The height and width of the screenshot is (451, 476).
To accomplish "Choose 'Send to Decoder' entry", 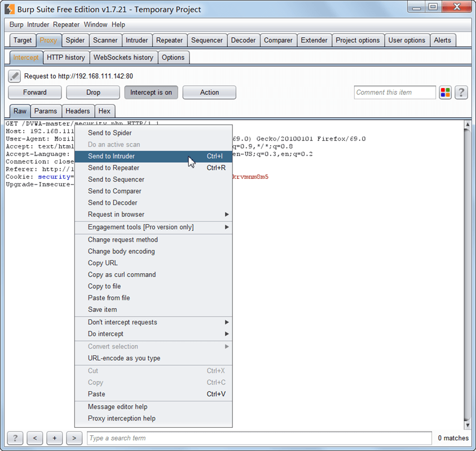I will click(153, 203).
